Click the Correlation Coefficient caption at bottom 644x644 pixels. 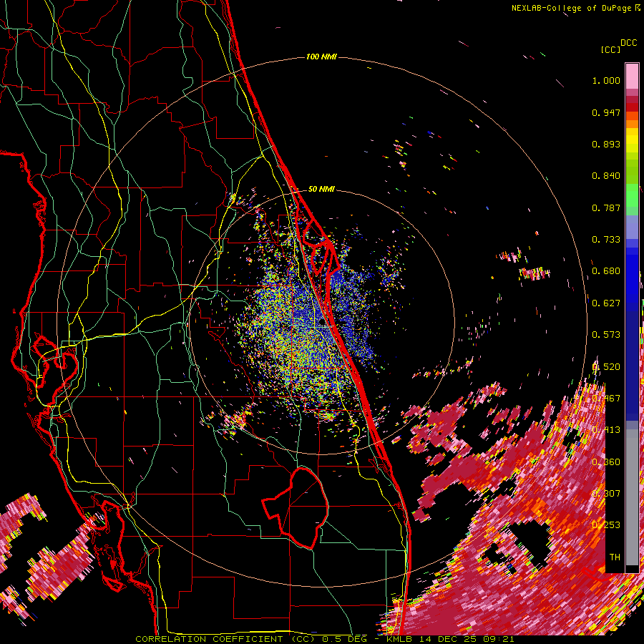click(x=325, y=639)
